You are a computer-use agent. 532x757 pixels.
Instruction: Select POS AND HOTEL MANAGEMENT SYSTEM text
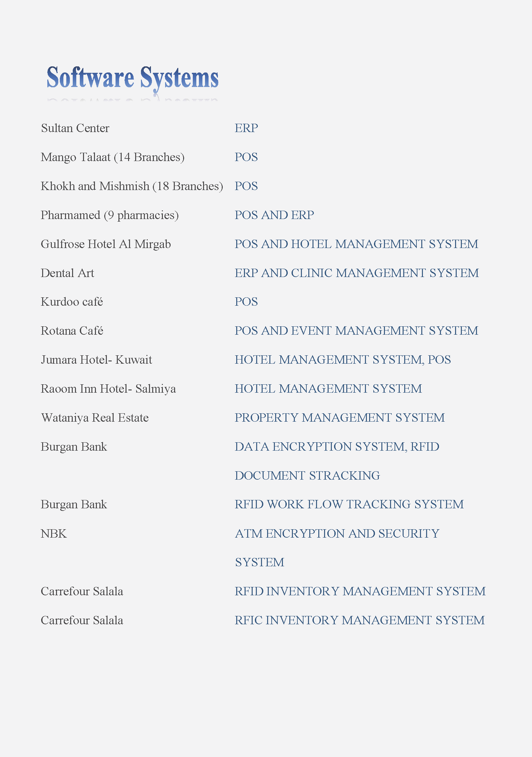356,244
